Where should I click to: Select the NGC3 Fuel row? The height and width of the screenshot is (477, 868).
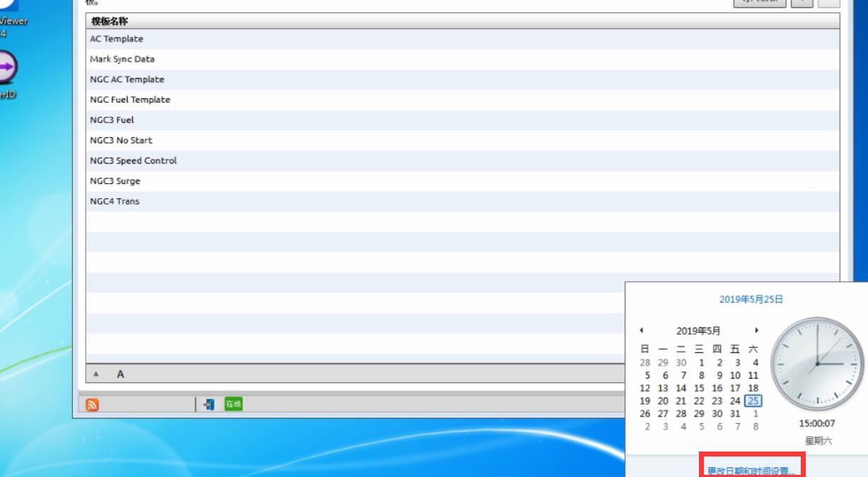(463, 120)
